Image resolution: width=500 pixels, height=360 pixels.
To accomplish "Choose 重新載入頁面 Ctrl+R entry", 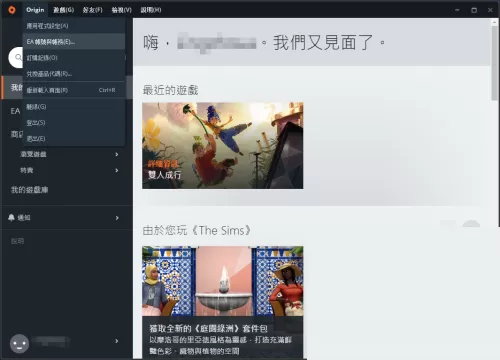I will (x=74, y=90).
